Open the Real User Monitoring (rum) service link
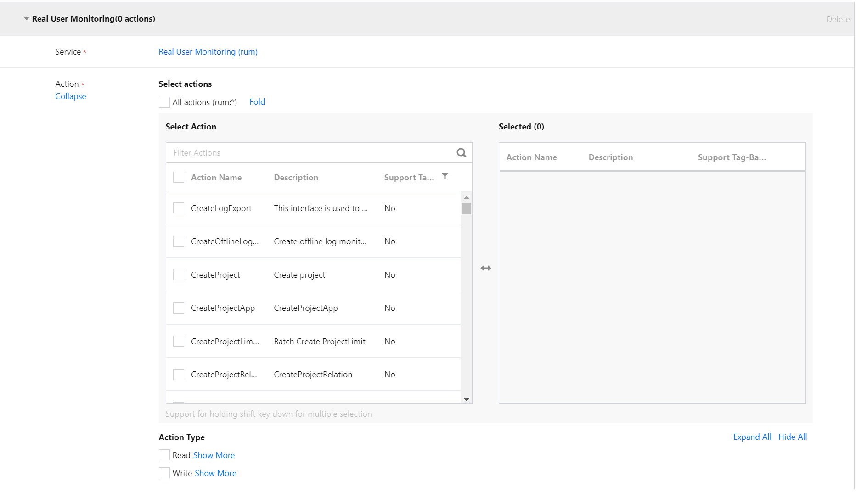The width and height of the screenshot is (867, 504). (208, 52)
